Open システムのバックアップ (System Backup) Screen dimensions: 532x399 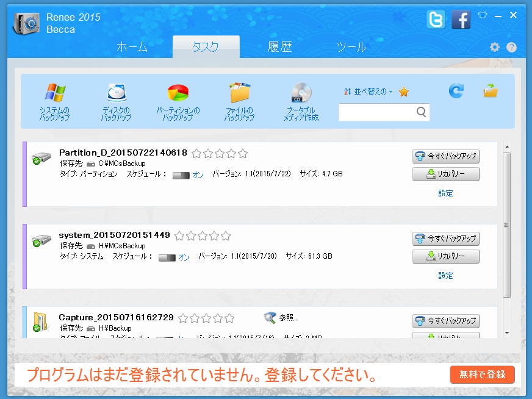point(55,102)
